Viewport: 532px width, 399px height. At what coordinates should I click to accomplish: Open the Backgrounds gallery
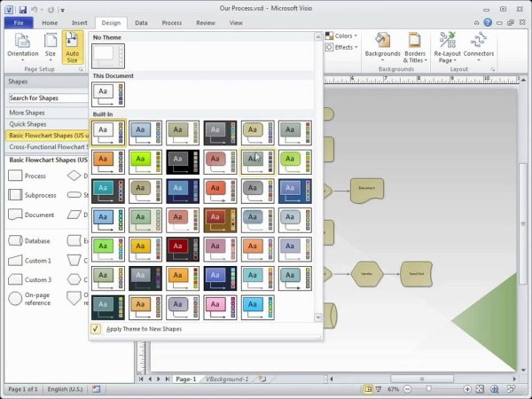382,47
